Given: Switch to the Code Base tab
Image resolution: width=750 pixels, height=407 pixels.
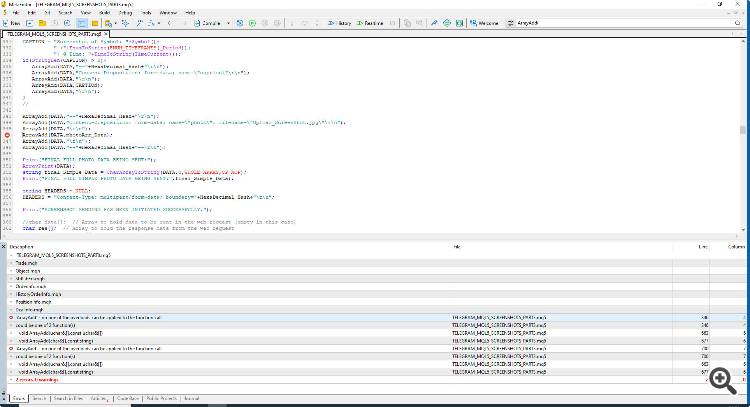Looking at the screenshot, I should click(x=128, y=398).
